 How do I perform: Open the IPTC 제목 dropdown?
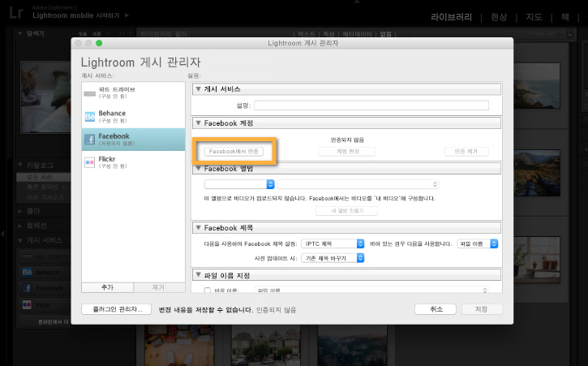[333, 244]
